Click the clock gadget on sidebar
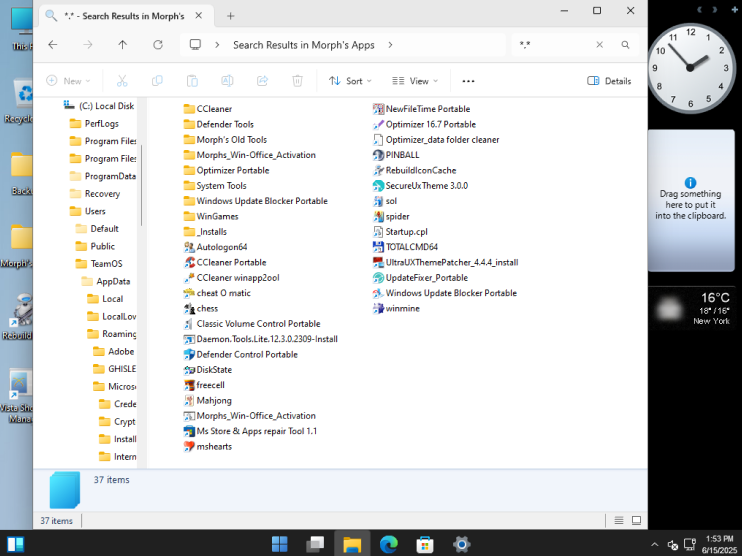Viewport: 742px width, 556px height. 691,68
